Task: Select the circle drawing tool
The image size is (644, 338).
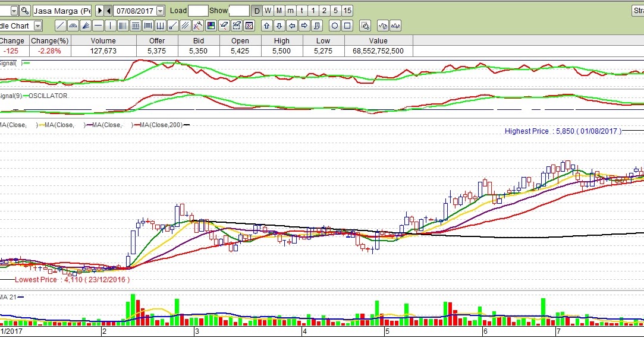Action: pyautogui.click(x=335, y=26)
